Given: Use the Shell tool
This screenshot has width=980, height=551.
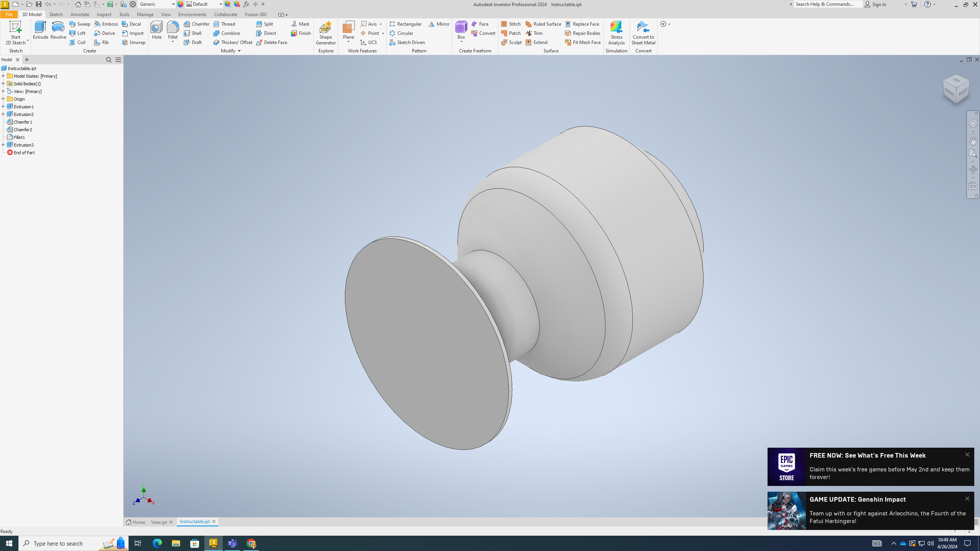Looking at the screenshot, I should [193, 33].
